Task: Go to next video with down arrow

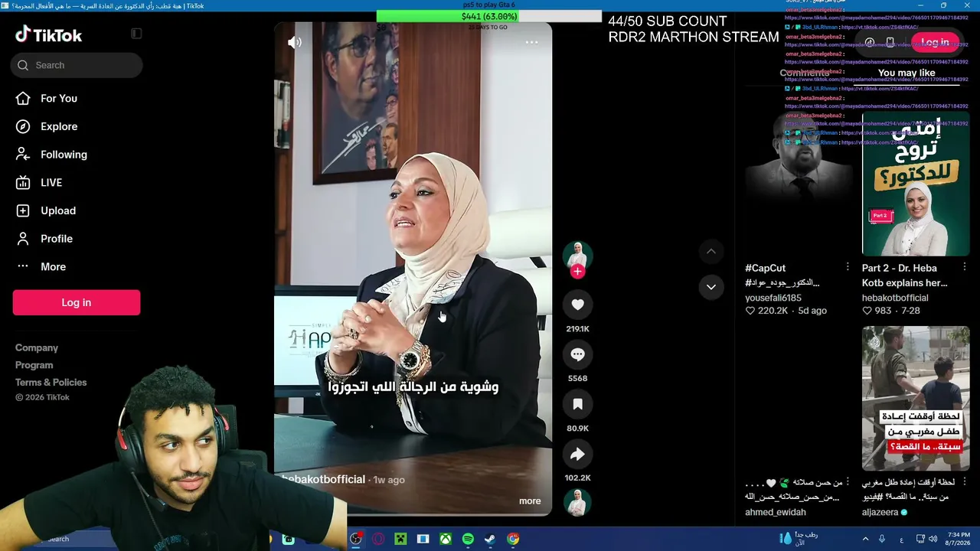Action: tap(711, 287)
